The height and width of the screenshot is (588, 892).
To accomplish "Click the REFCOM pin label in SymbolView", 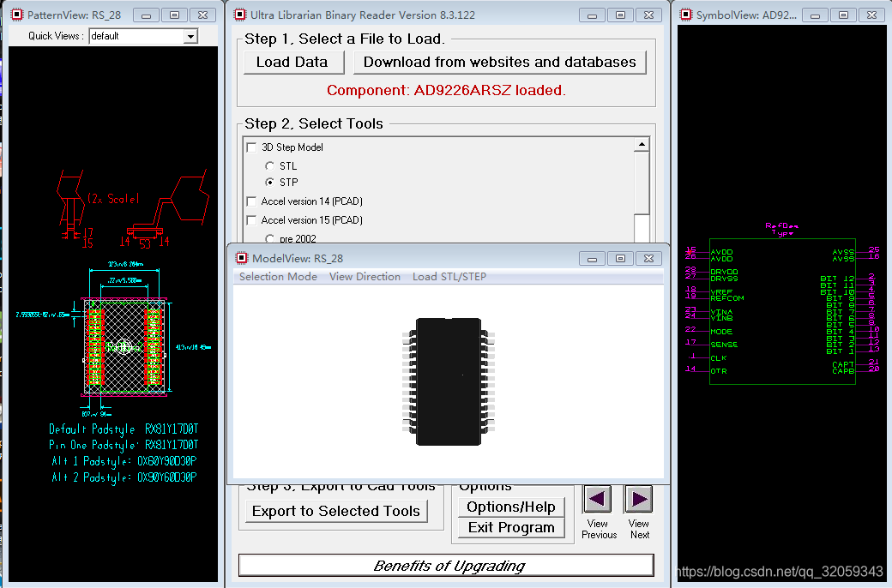I will click(x=727, y=298).
